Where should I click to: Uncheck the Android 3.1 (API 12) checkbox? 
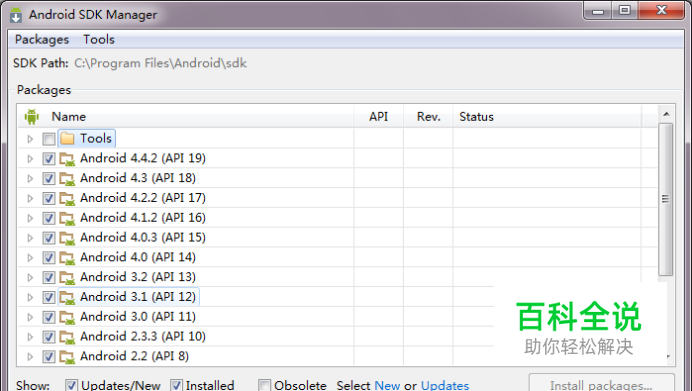point(49,297)
